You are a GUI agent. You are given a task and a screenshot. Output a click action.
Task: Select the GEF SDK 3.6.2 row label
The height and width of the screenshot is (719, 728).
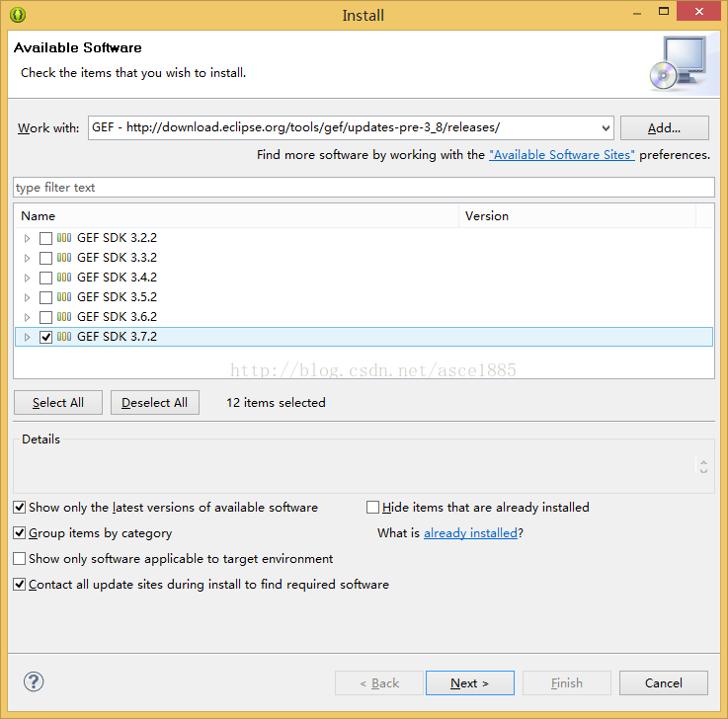pos(117,317)
